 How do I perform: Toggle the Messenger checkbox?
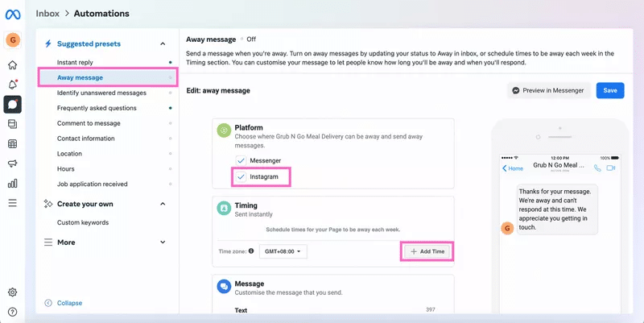point(241,160)
